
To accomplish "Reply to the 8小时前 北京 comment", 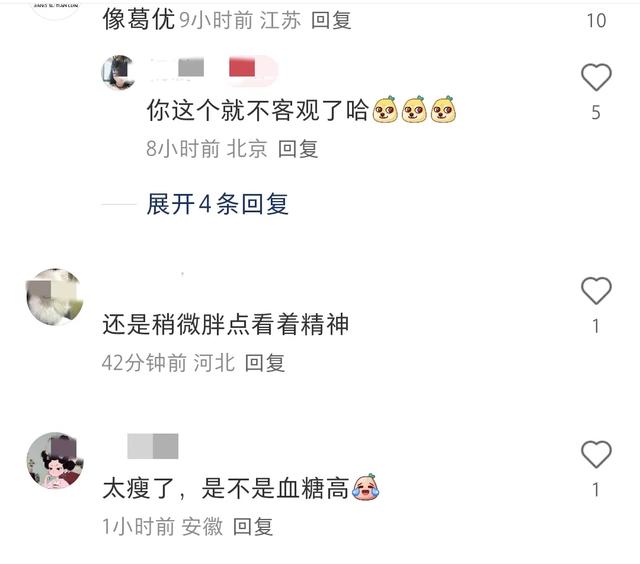I will (x=298, y=149).
